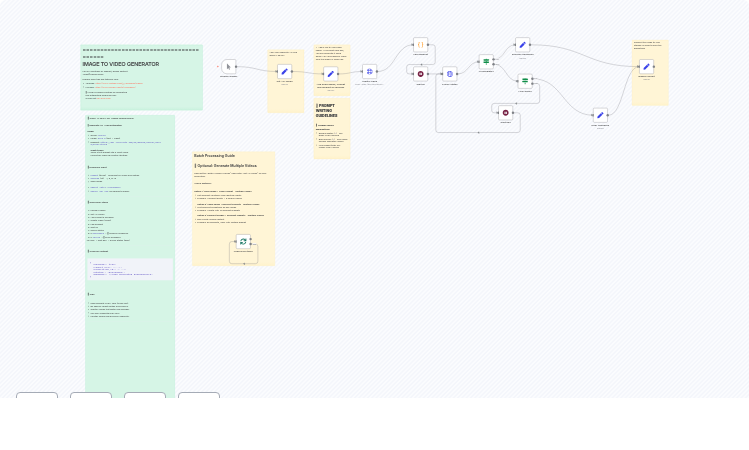Click the maroon wait node below the code node
The image size is (749, 450).
click(420, 73)
